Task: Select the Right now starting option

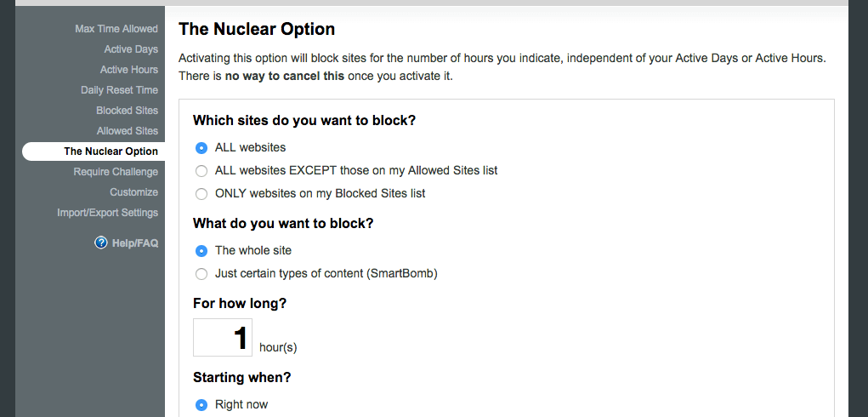Action: 201,404
